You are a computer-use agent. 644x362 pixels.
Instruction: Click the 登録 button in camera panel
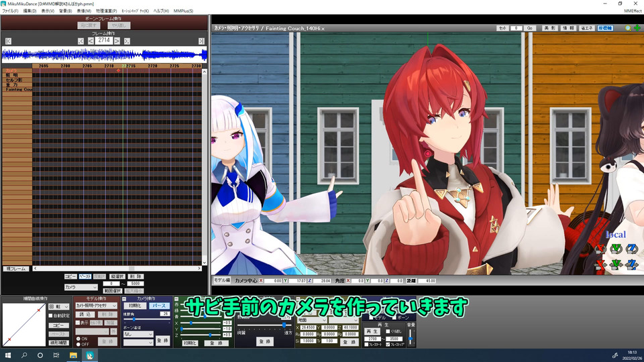click(162, 341)
